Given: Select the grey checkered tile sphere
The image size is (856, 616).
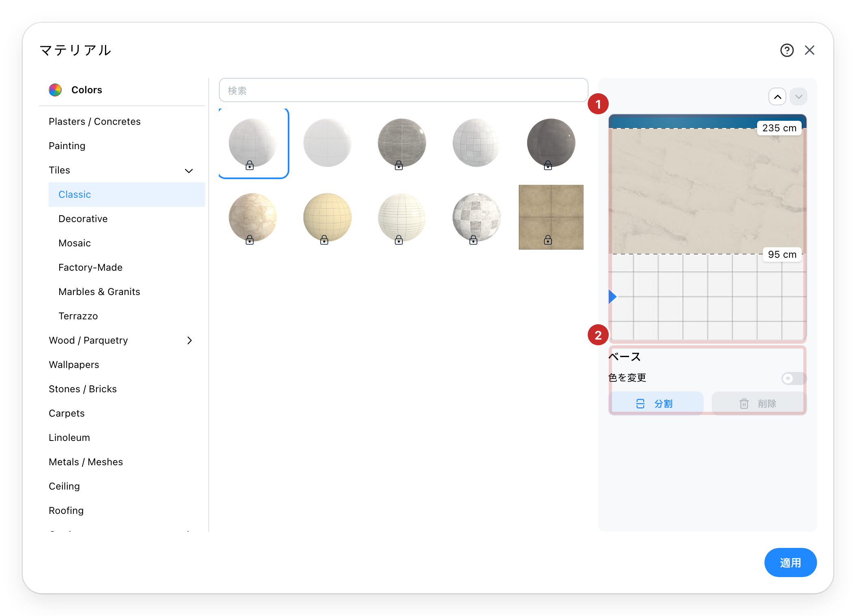Looking at the screenshot, I should point(477,217).
